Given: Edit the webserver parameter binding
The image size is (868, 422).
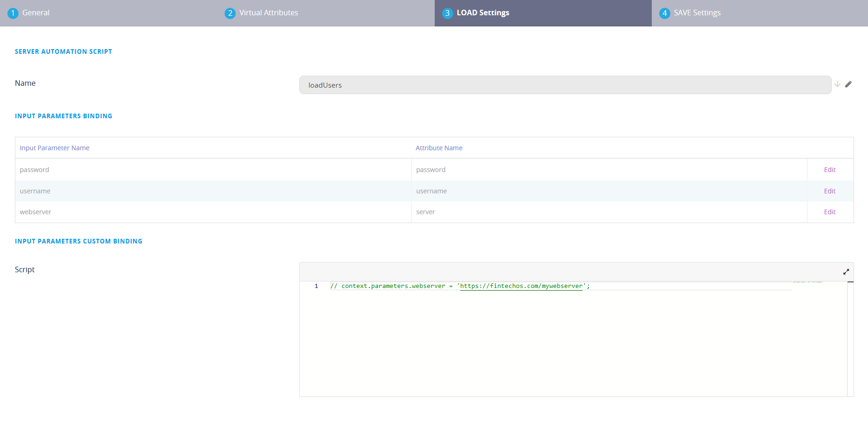Looking at the screenshot, I should (x=829, y=211).
